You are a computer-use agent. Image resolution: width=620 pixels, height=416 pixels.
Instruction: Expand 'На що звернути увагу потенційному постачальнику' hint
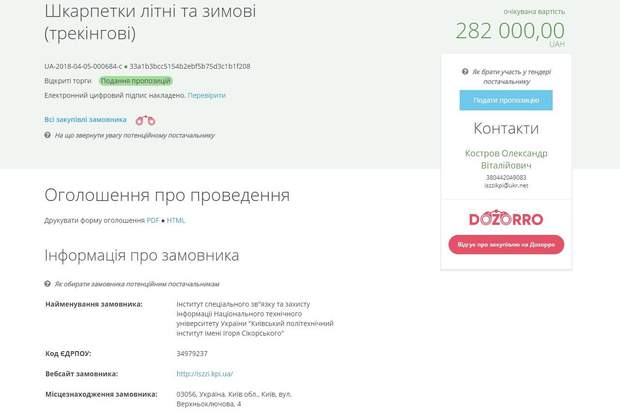[135, 134]
